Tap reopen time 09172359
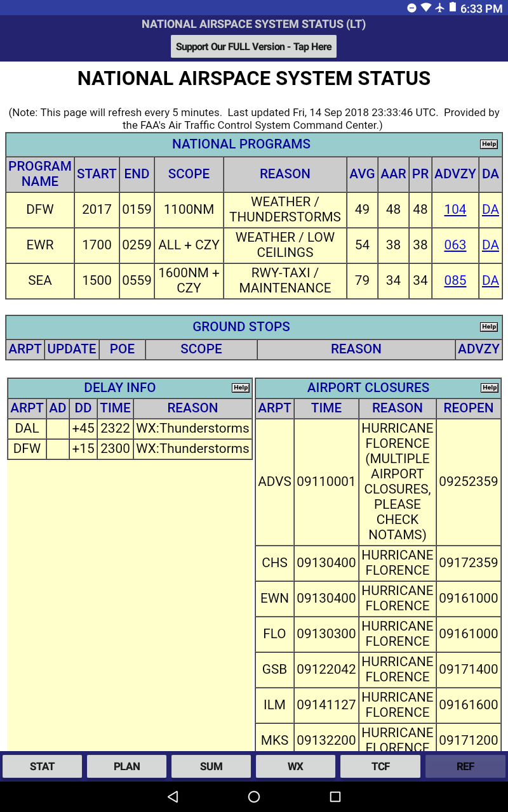508x812 pixels. (469, 563)
